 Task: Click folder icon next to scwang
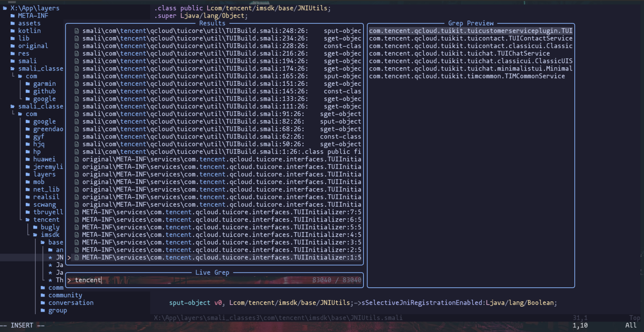click(28, 205)
